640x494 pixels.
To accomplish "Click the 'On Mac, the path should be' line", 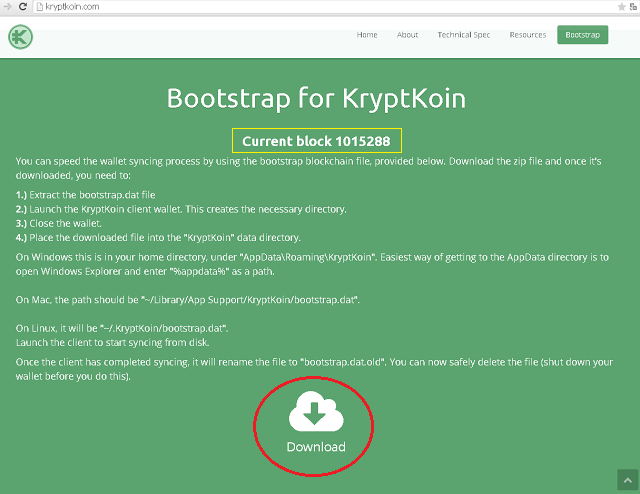I will [188, 300].
